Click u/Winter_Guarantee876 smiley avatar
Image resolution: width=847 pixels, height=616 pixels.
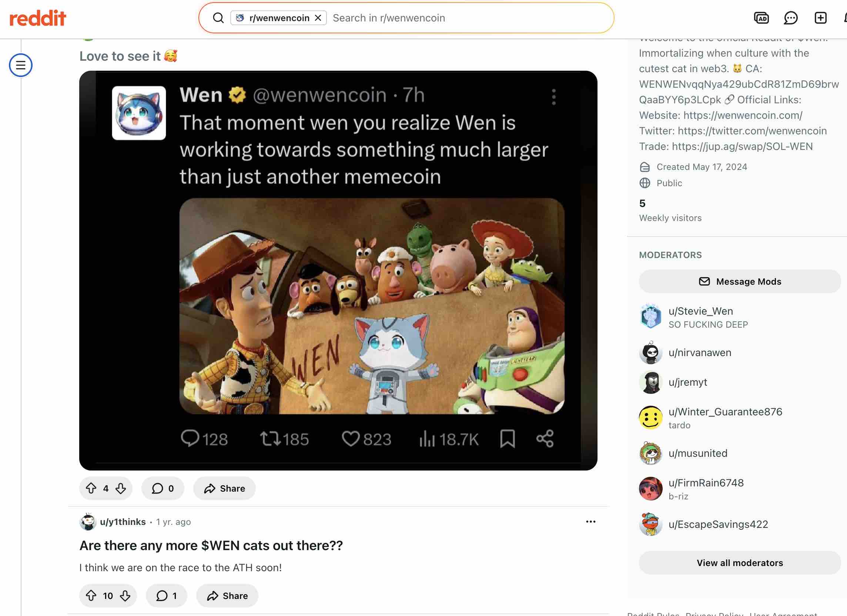[650, 418]
